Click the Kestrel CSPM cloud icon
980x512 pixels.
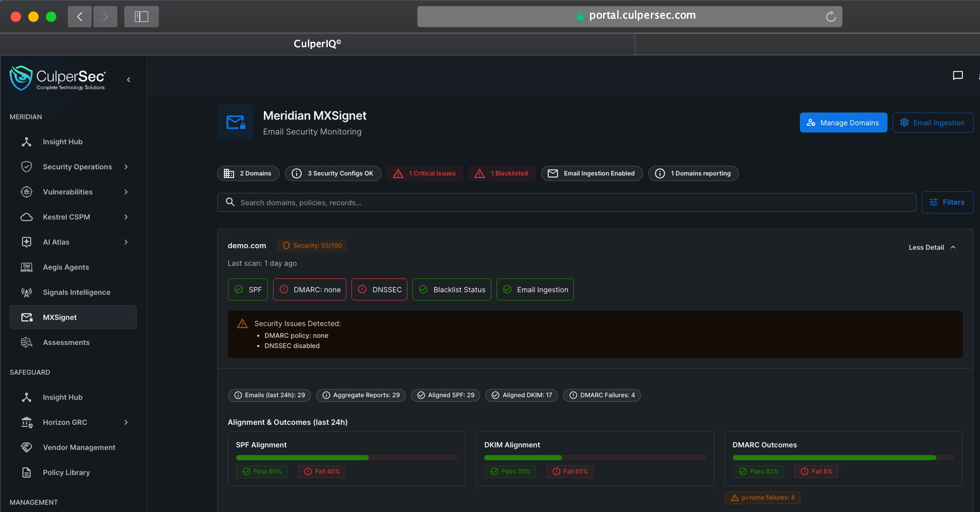click(27, 217)
